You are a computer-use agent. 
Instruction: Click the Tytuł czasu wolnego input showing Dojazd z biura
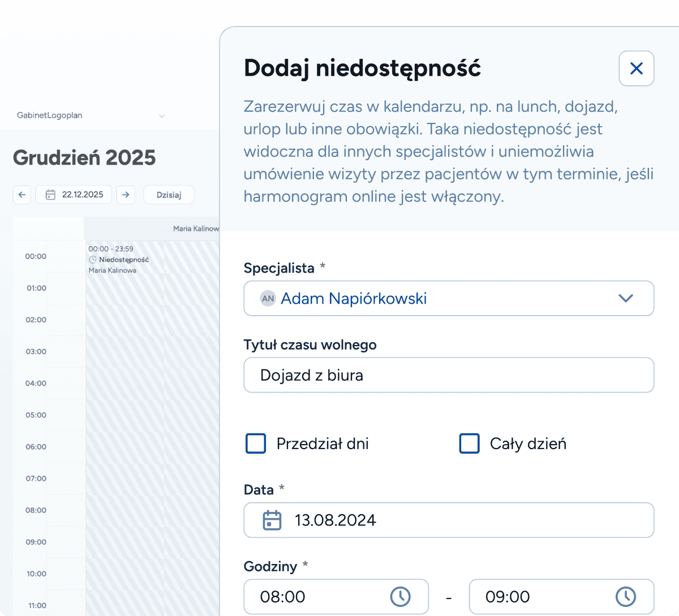449,375
